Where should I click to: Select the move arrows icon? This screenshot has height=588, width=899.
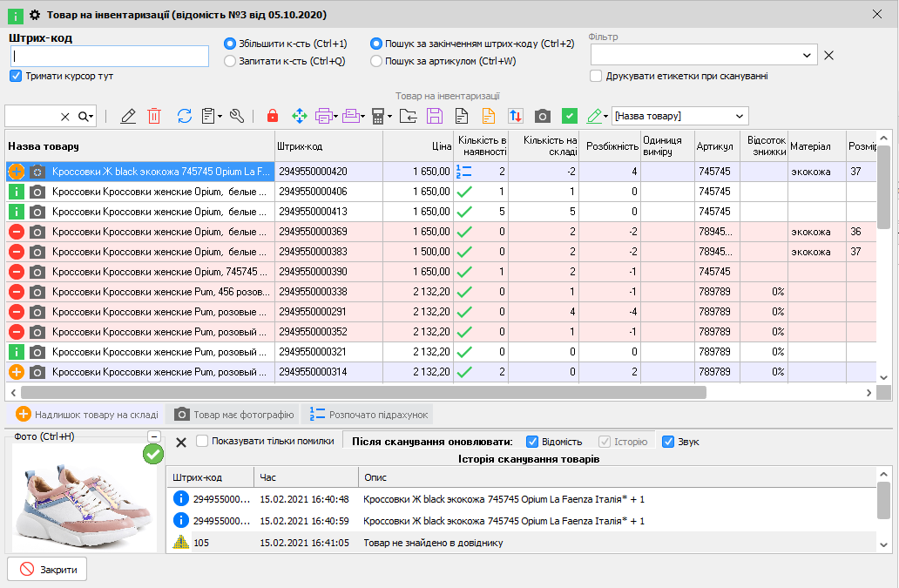coord(300,115)
